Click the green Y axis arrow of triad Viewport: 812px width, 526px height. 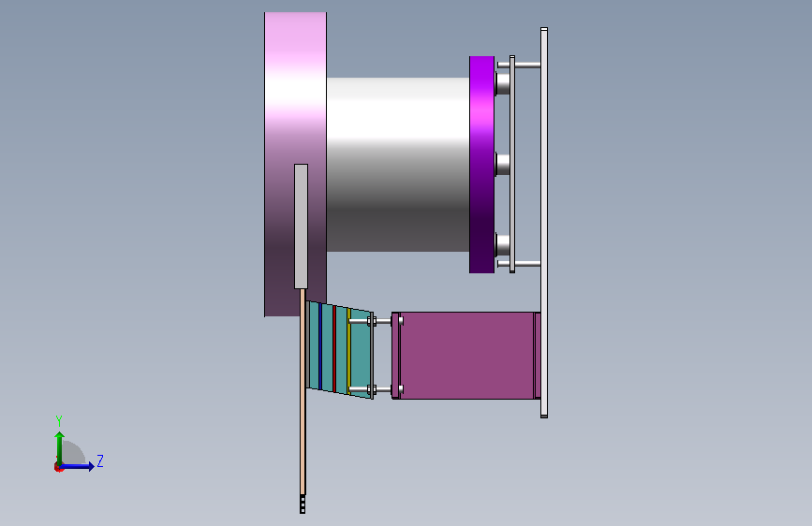59,447
